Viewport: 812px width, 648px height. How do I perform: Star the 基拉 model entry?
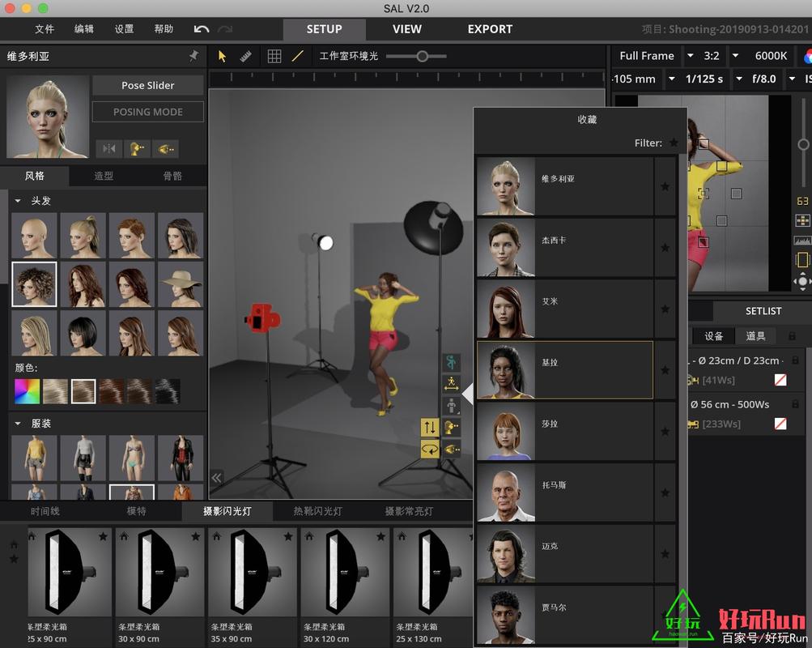pyautogui.click(x=665, y=370)
